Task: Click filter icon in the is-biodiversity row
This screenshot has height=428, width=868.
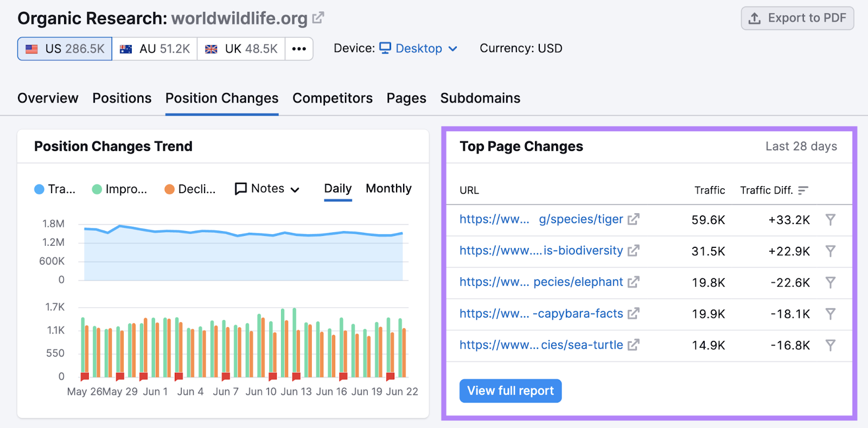Action: click(x=830, y=251)
